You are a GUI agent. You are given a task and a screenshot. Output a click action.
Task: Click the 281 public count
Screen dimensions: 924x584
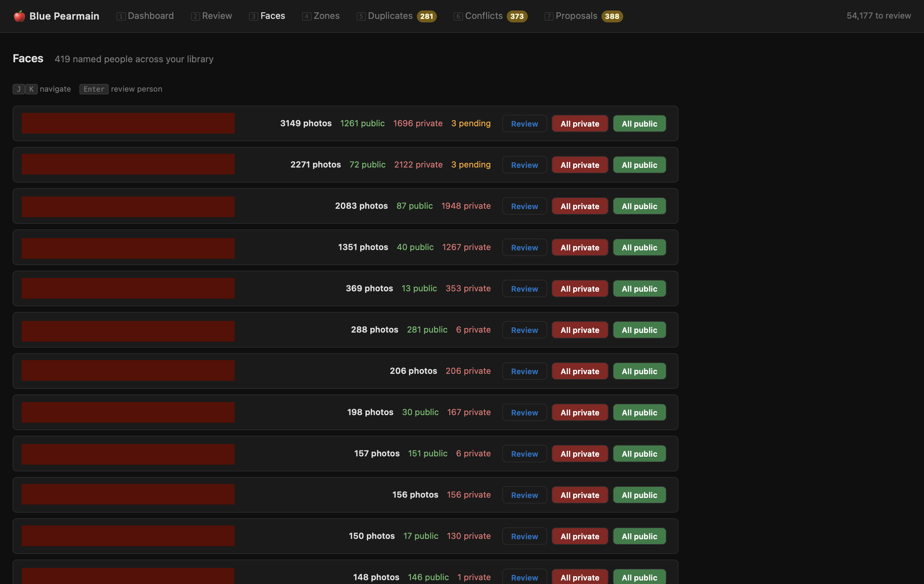click(x=427, y=330)
